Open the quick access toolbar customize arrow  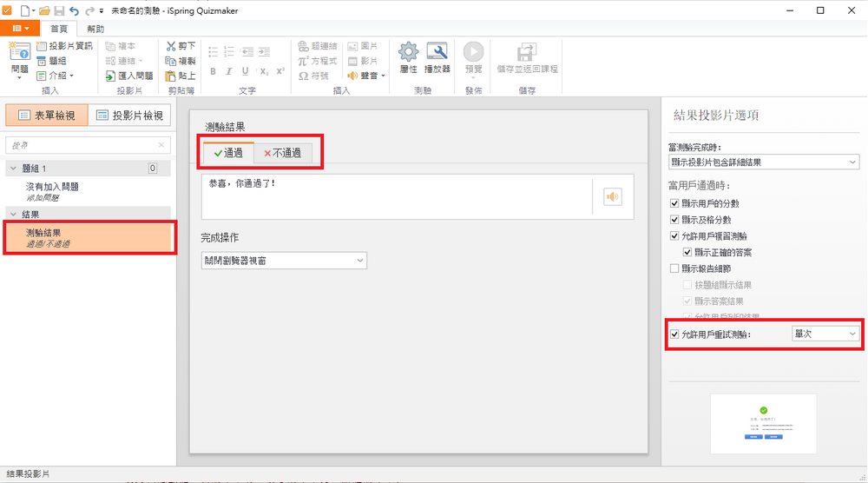click(x=102, y=10)
